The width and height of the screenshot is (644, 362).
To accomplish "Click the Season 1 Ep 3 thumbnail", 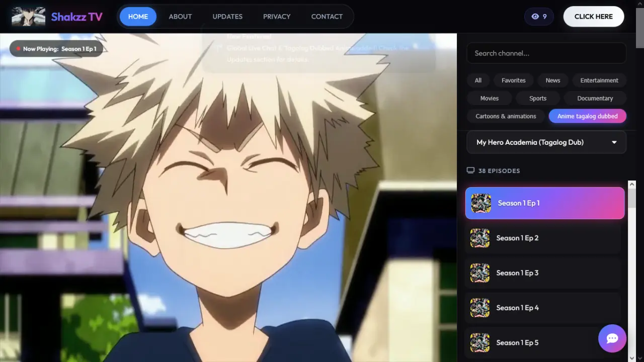I will pos(480,273).
